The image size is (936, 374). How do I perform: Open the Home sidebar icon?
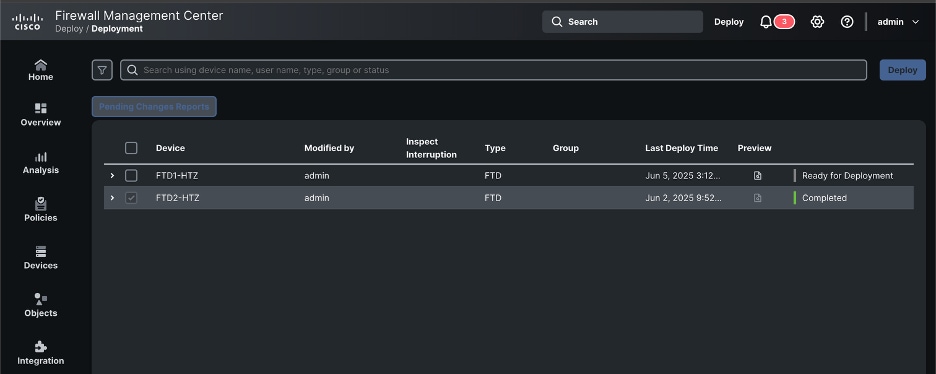(41, 64)
